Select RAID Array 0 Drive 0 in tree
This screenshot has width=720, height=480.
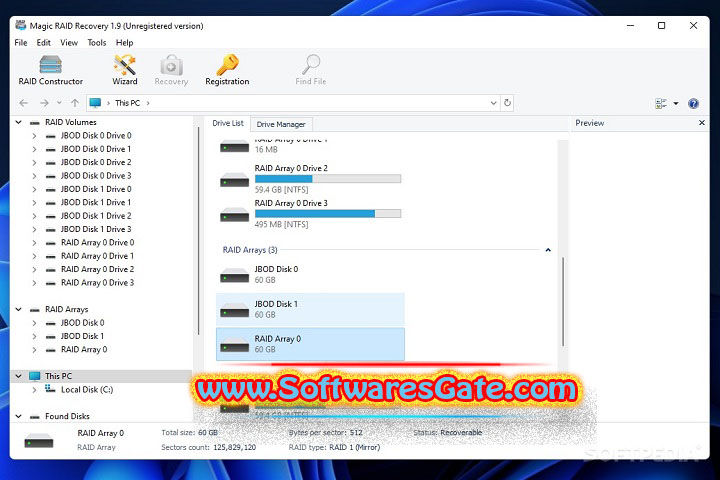[x=97, y=242]
